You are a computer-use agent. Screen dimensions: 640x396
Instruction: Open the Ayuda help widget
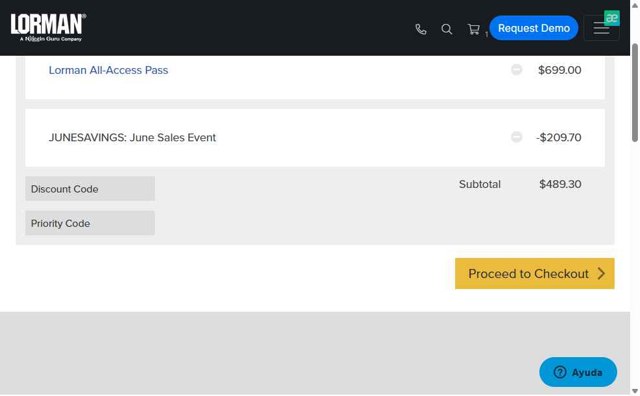click(578, 372)
